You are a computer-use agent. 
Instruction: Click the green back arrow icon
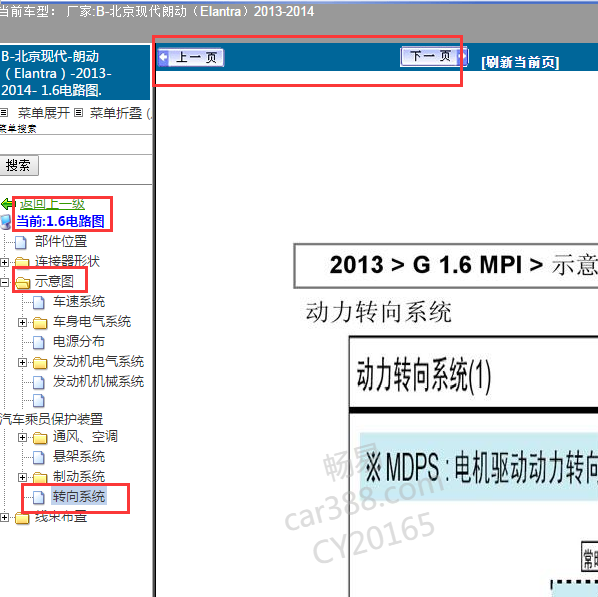tap(7, 204)
